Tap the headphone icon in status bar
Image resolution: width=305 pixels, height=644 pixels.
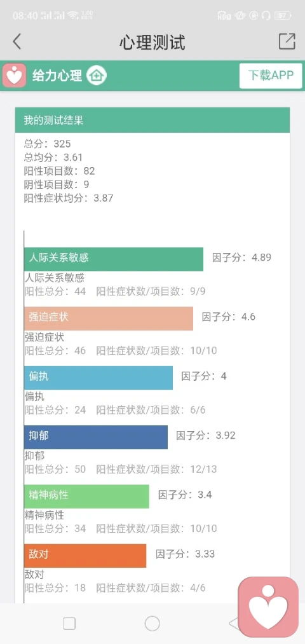266,16
